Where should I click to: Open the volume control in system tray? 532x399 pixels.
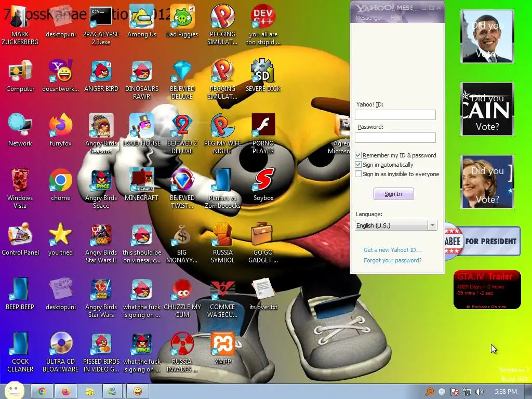pos(479,392)
